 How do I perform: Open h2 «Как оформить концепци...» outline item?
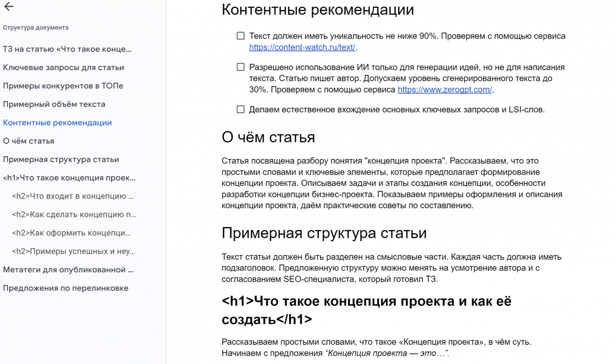[71, 233]
